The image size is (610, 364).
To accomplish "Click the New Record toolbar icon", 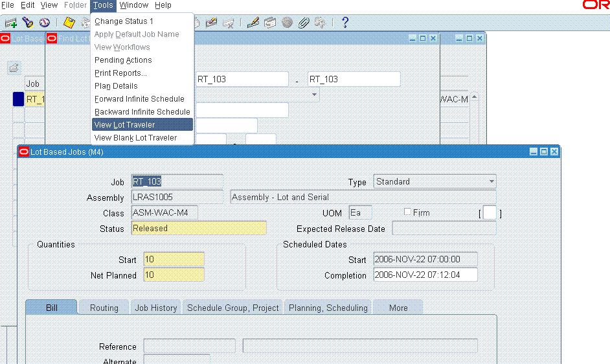I will 11,23.
